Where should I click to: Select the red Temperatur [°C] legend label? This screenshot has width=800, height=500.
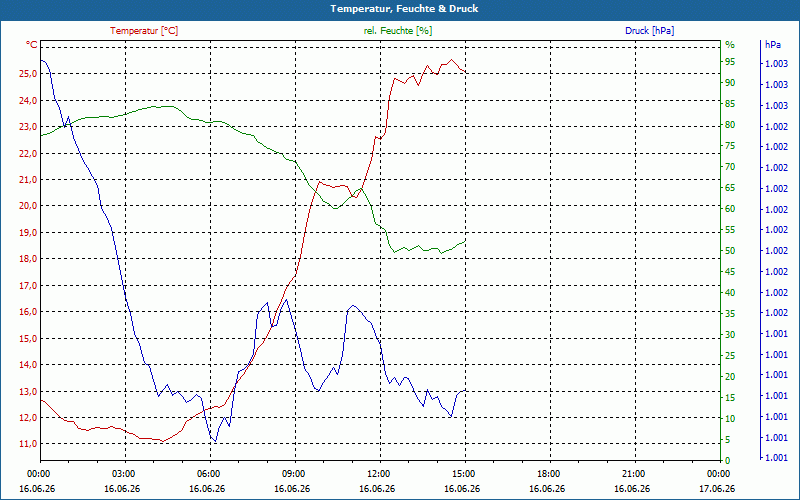[x=144, y=31]
